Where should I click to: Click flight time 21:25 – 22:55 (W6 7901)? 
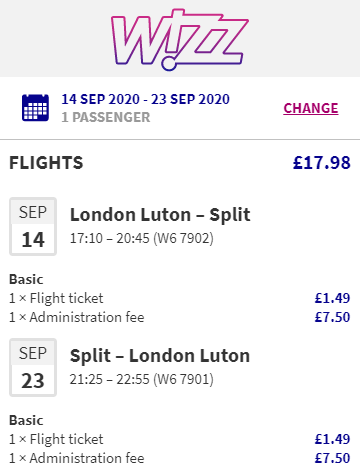(142, 379)
